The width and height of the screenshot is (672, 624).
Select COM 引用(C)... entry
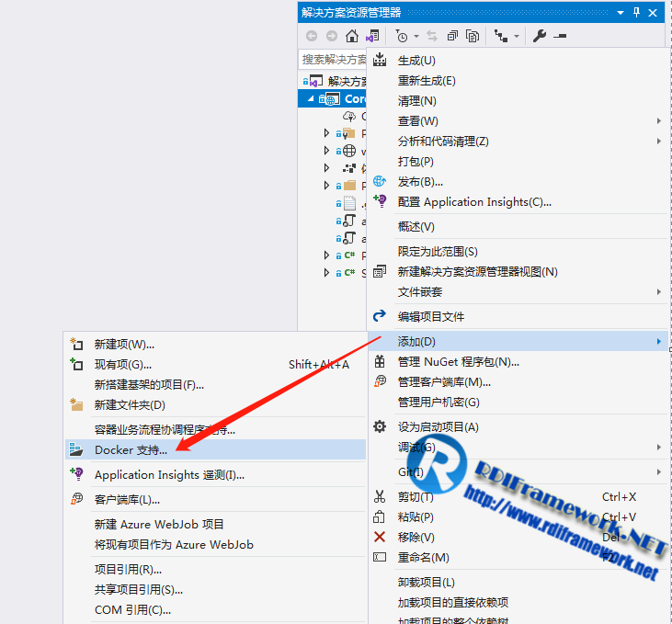pos(215,609)
